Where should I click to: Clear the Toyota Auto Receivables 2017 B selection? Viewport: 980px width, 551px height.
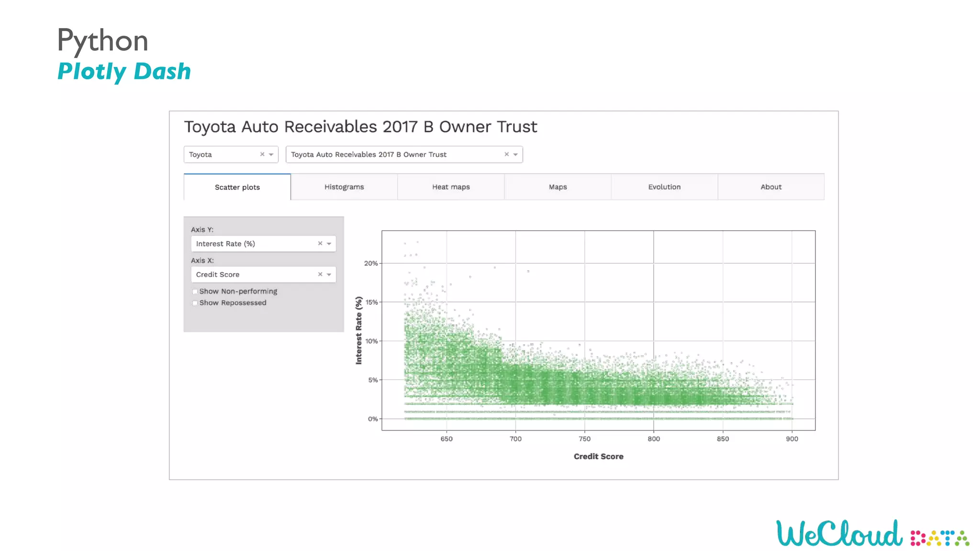click(x=507, y=154)
